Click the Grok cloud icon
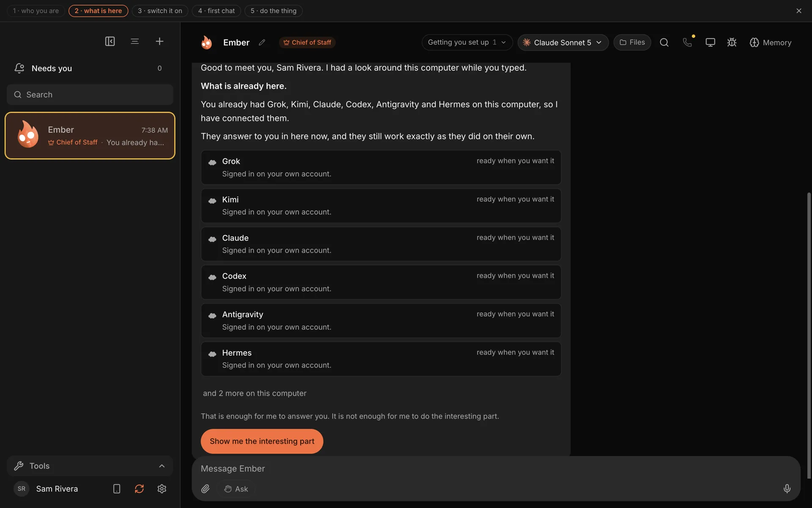This screenshot has width=812, height=508. click(212, 162)
